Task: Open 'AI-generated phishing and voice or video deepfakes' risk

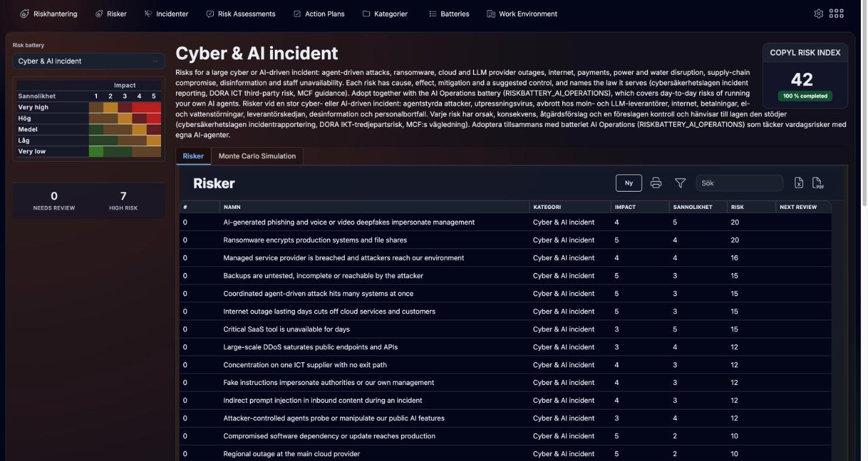Action: pos(505,222)
